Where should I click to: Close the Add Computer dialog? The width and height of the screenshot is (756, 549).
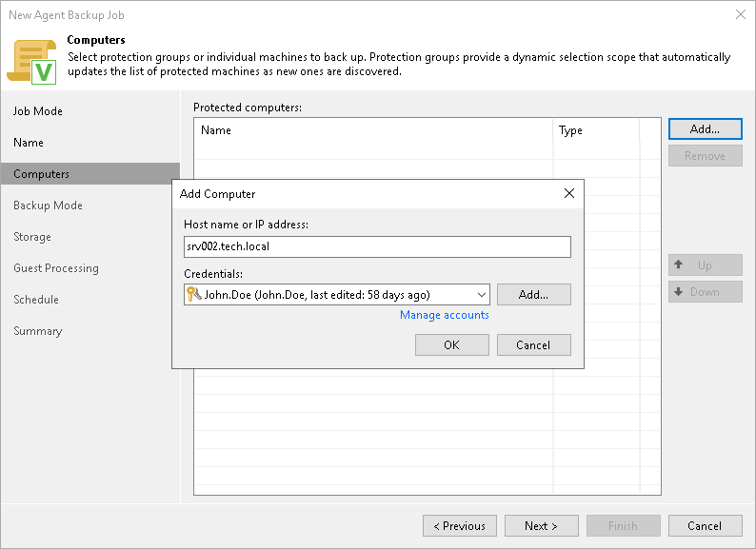click(x=569, y=193)
